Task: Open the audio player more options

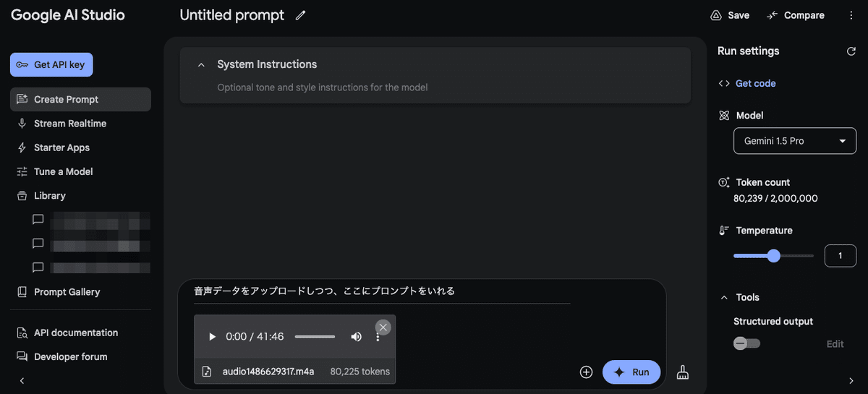Action: pyautogui.click(x=378, y=338)
